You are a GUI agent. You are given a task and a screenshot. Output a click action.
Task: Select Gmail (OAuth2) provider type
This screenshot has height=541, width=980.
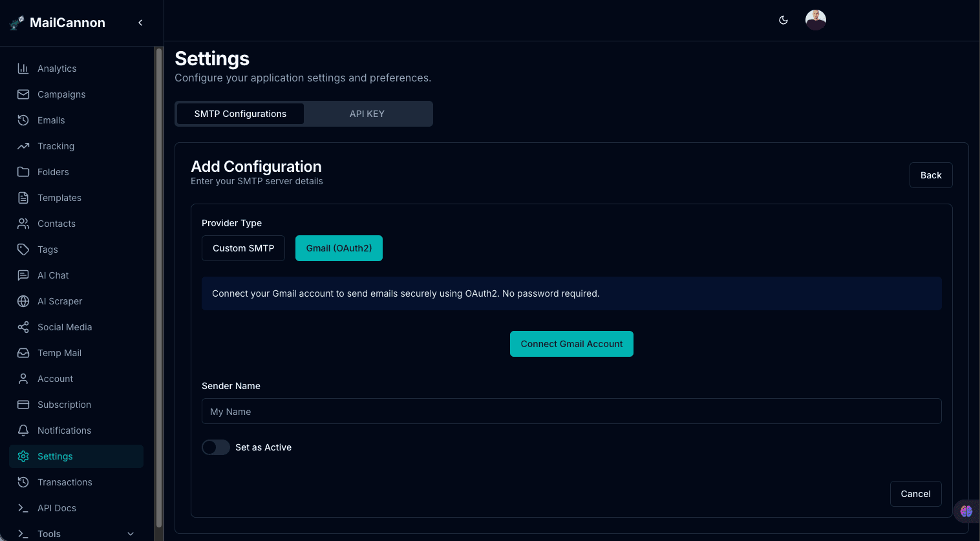(x=339, y=248)
